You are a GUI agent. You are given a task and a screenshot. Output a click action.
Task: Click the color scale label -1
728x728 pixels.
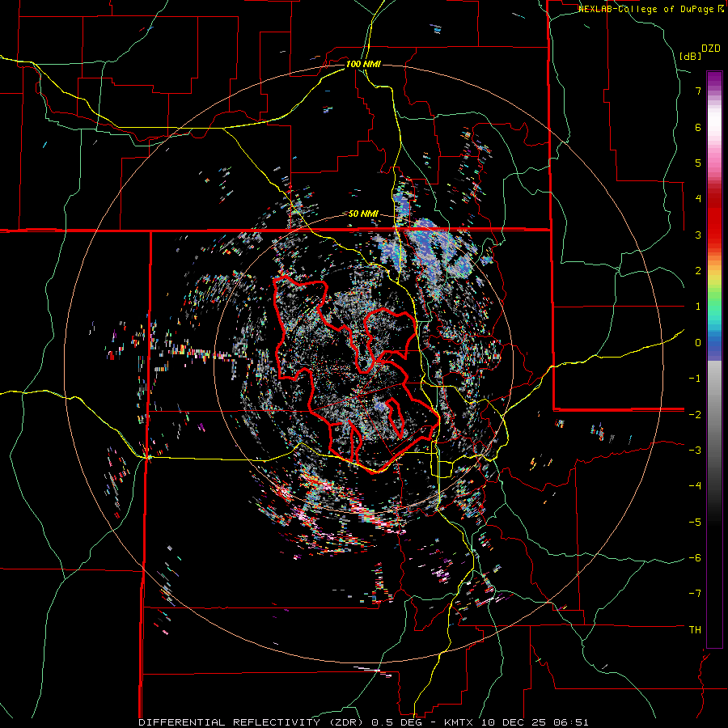point(695,379)
